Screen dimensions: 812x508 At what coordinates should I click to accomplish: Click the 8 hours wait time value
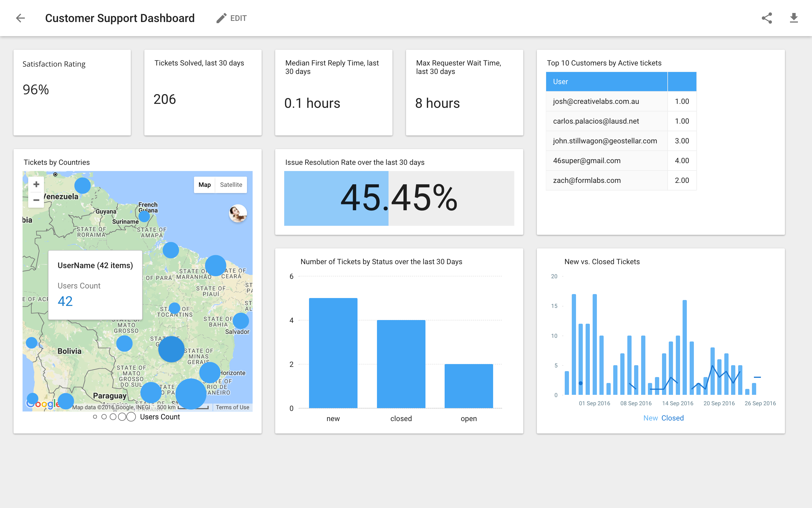coord(437,103)
